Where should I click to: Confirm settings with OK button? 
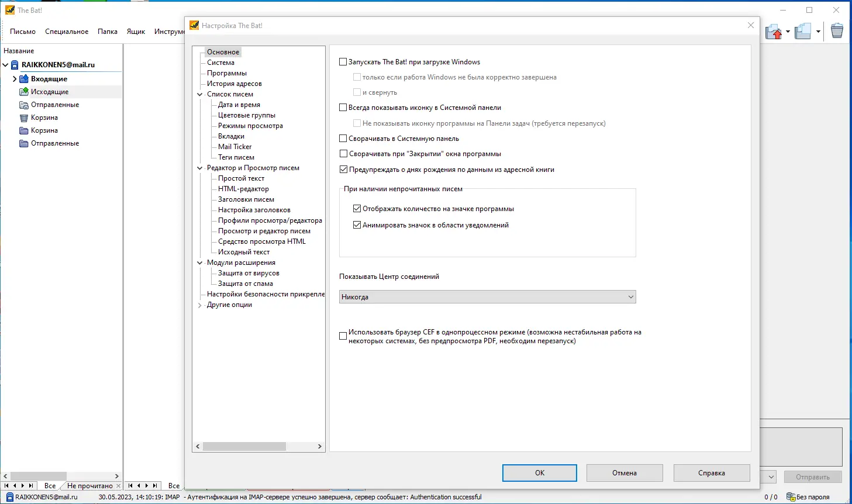(540, 473)
